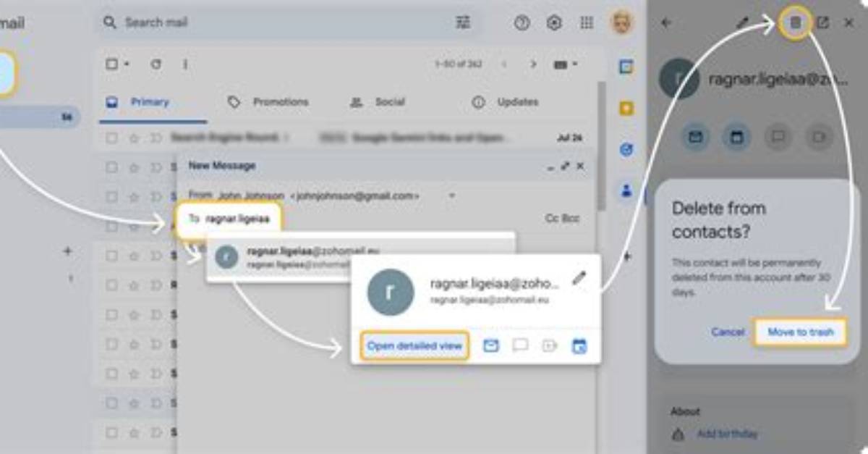Minimize the New Message window
This screenshot has width=868, height=454.
coord(550,167)
